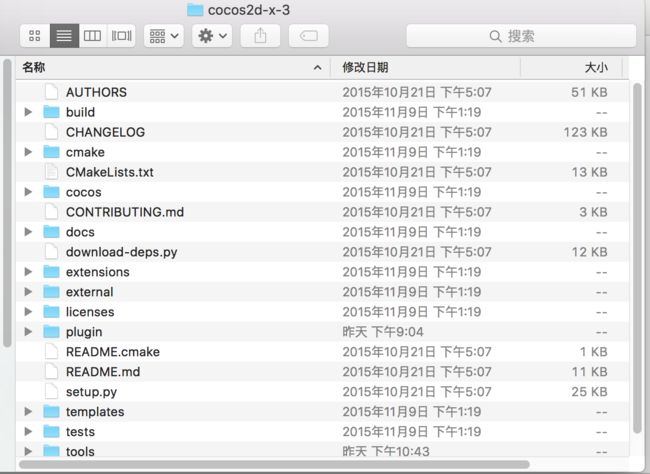Click the cocos2d-x-3 title folder icon
This screenshot has width=650, height=474.
click(x=195, y=10)
